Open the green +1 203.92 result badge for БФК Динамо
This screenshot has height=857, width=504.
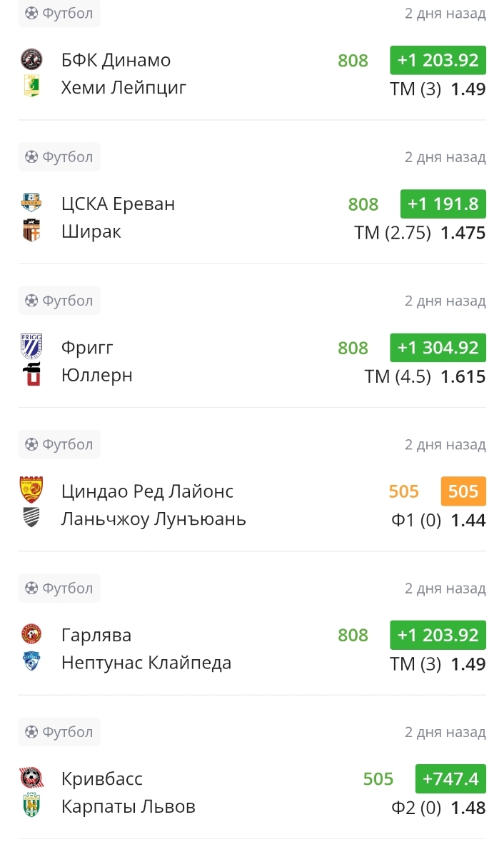click(438, 61)
